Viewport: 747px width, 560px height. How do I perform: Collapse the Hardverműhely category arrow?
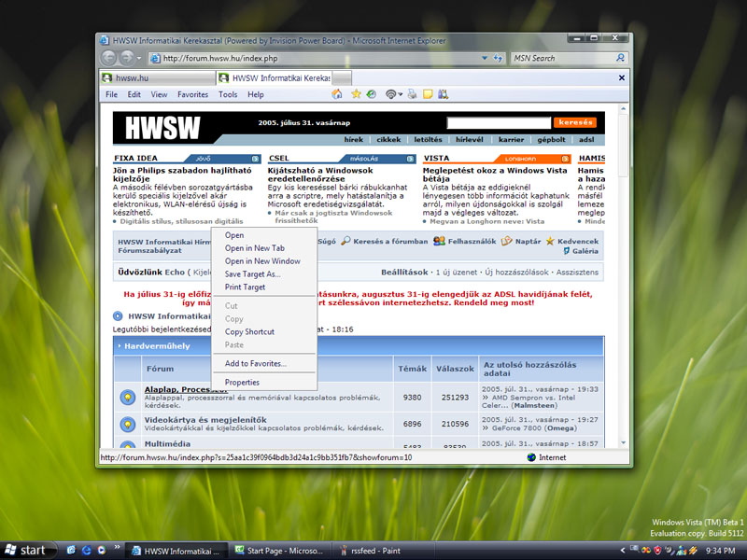point(120,345)
